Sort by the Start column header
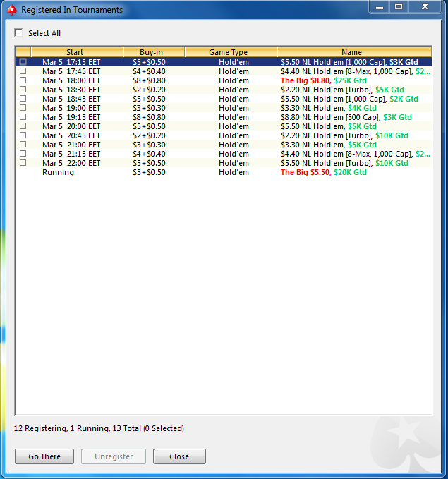The width and height of the screenshot is (448, 479). pos(77,52)
